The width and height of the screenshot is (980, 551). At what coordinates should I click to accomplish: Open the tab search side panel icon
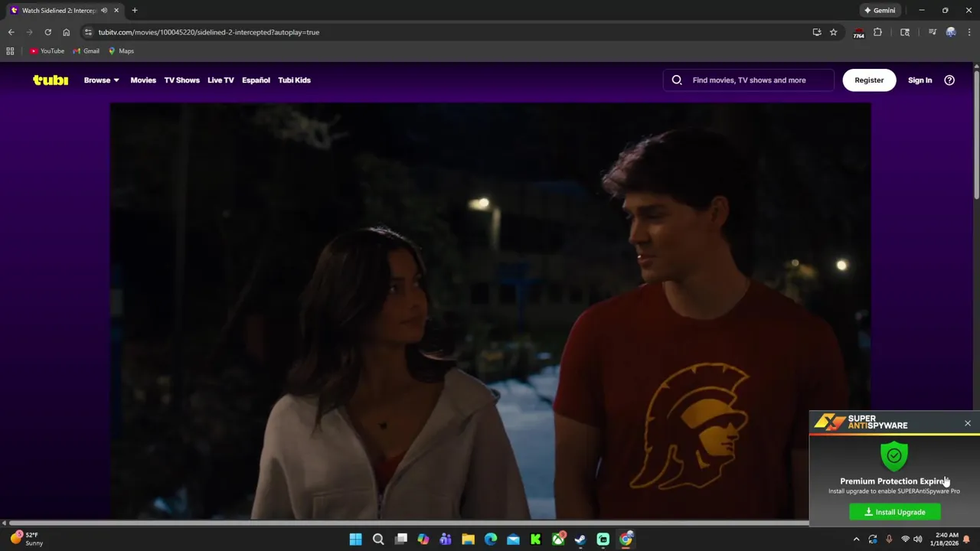[x=905, y=32]
